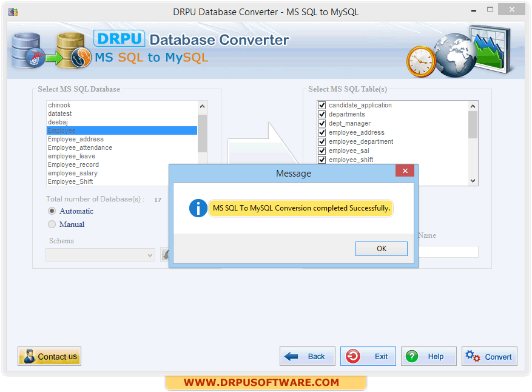The image size is (532, 392).
Task: Click the person icon on Contact us
Action: 30,356
